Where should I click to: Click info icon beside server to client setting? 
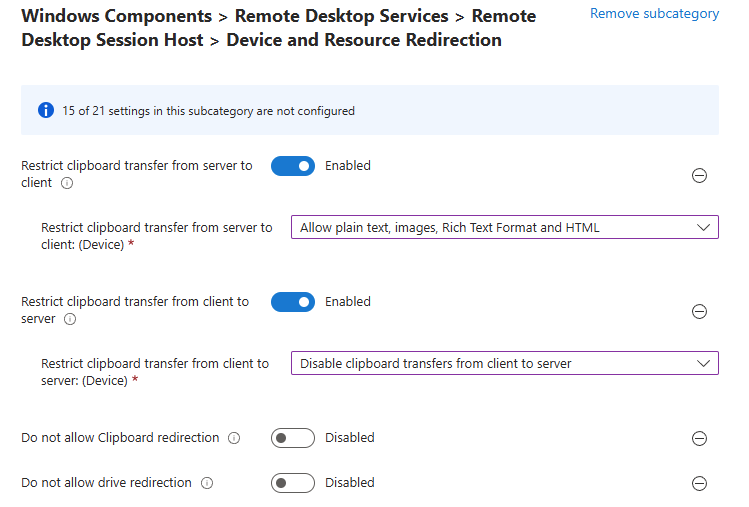(67, 184)
